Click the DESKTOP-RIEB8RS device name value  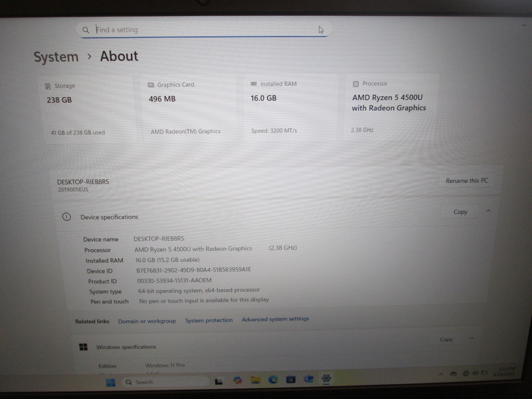pos(159,239)
